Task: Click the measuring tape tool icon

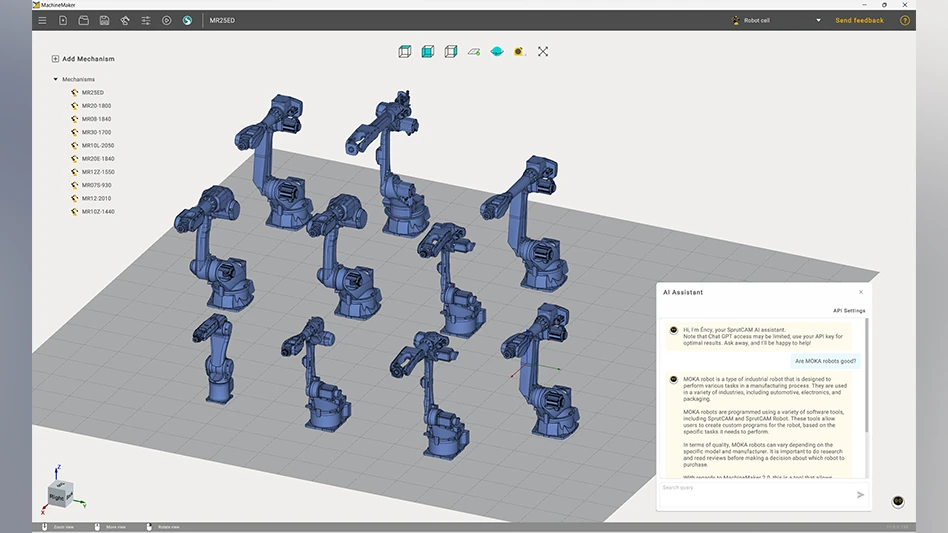Action: pyautogui.click(x=519, y=51)
